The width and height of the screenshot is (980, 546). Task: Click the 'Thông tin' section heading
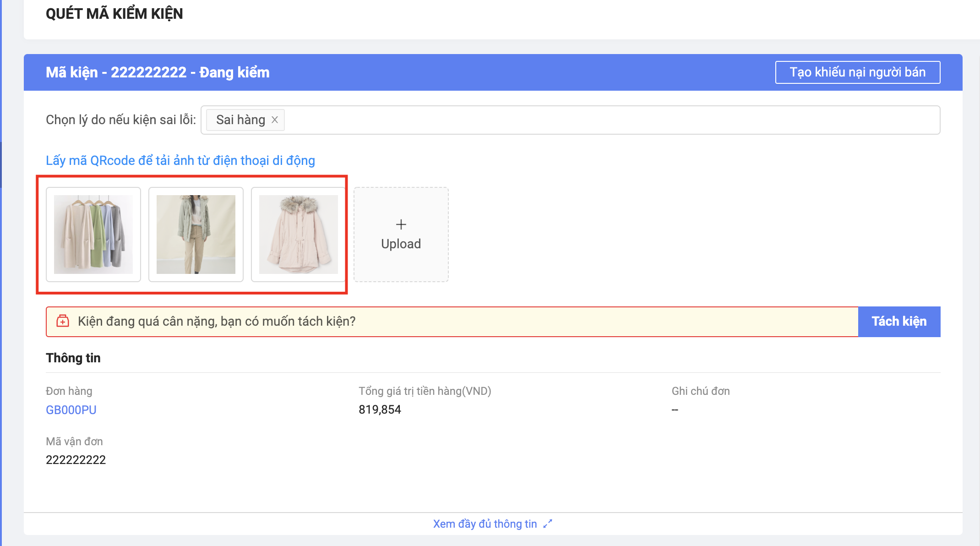click(x=73, y=358)
